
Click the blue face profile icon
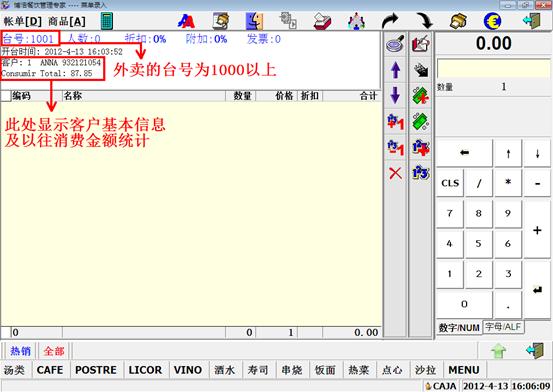[x=254, y=21]
